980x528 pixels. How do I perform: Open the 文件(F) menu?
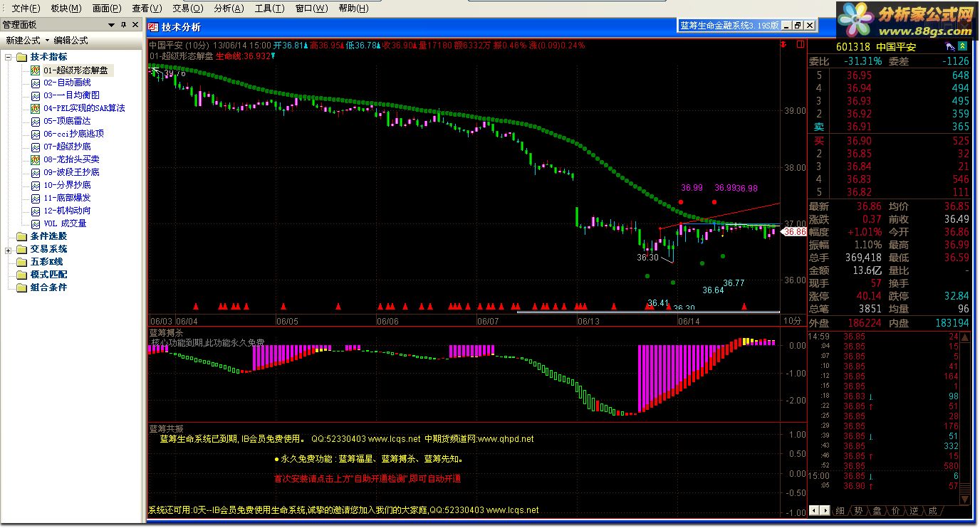[26, 9]
